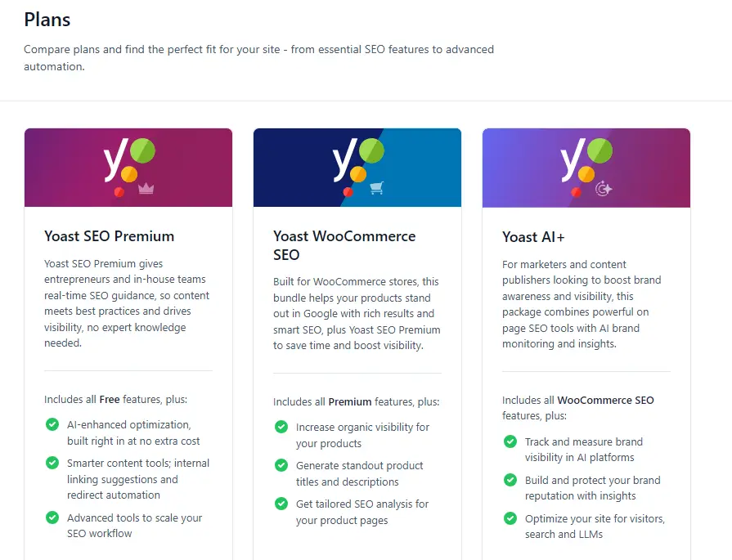The image size is (732, 560).
Task: Open the Yoast AI+ heading link
Action: click(x=533, y=237)
